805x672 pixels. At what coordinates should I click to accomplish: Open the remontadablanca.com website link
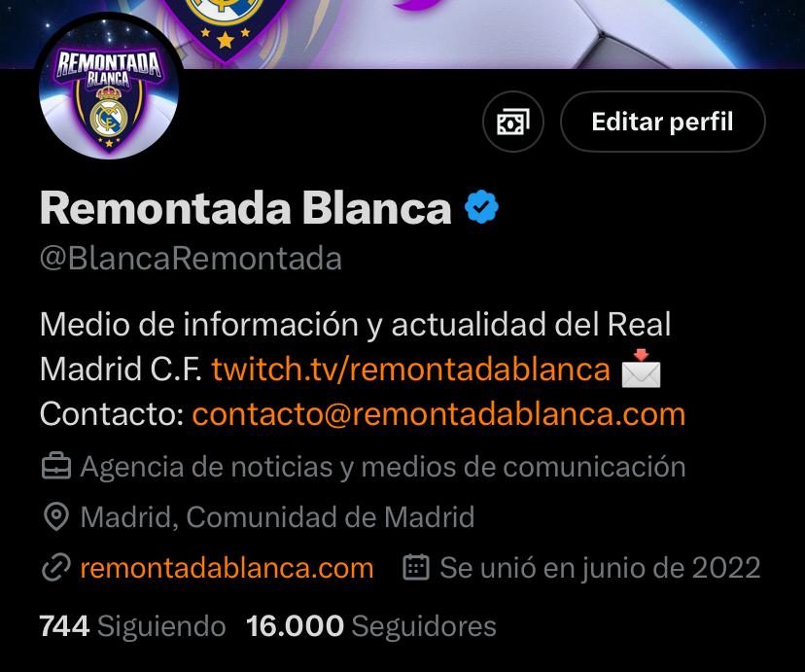[x=227, y=568]
